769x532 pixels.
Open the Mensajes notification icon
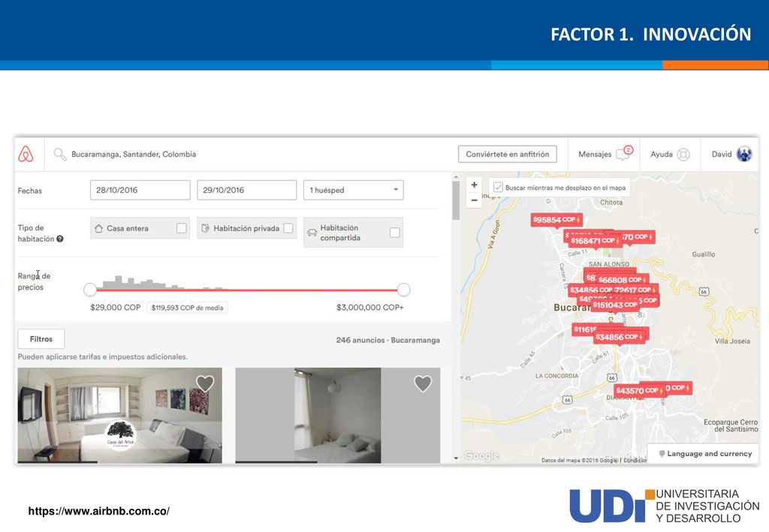coord(624,153)
